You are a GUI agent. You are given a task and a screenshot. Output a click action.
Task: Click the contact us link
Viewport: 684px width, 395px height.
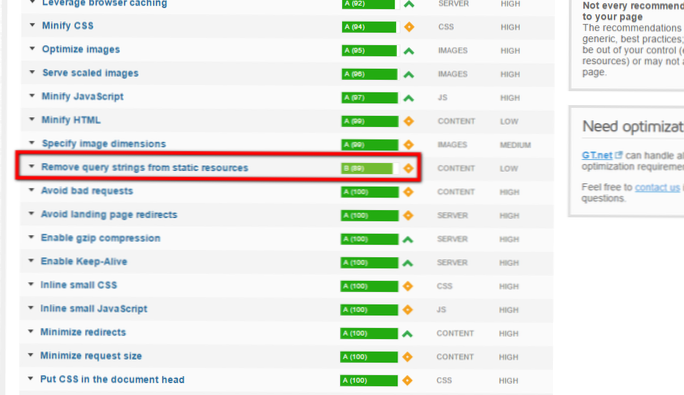[657, 187]
